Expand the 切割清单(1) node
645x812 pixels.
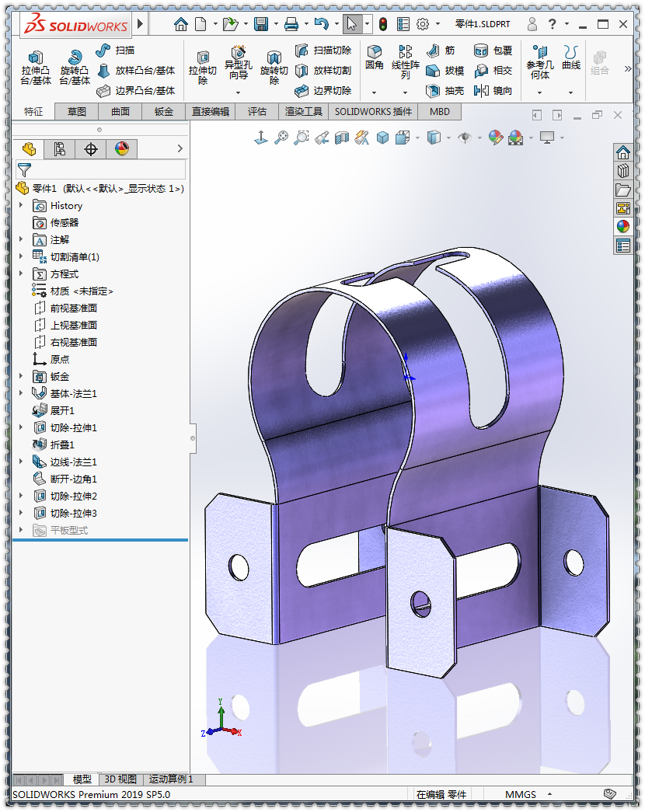click(21, 256)
